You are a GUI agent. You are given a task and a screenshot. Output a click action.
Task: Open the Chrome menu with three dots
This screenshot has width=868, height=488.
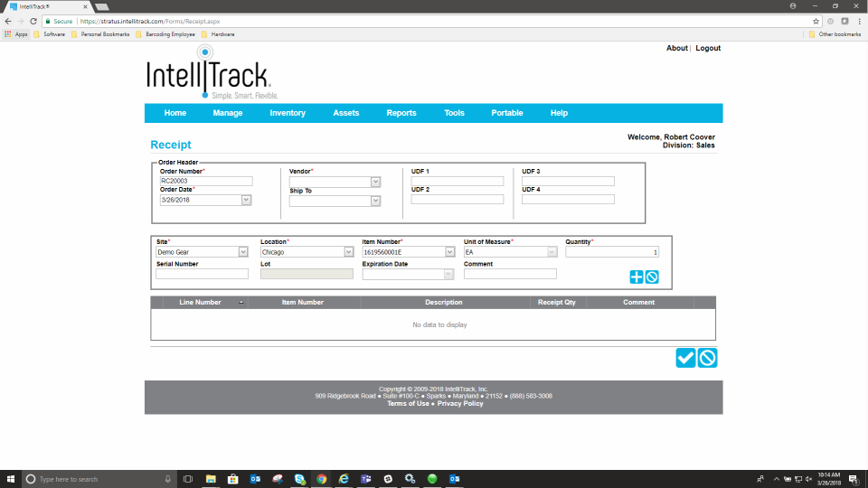(859, 21)
